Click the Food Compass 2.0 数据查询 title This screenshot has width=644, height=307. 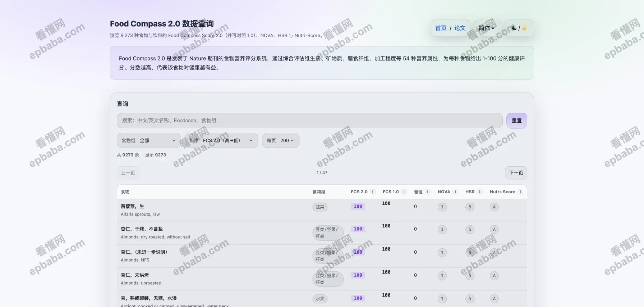(x=162, y=24)
